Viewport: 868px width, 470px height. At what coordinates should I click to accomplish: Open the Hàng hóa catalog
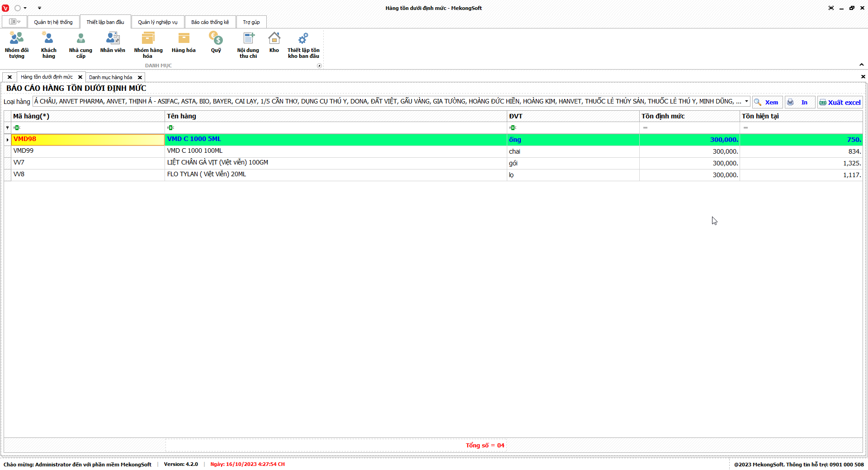[184, 42]
